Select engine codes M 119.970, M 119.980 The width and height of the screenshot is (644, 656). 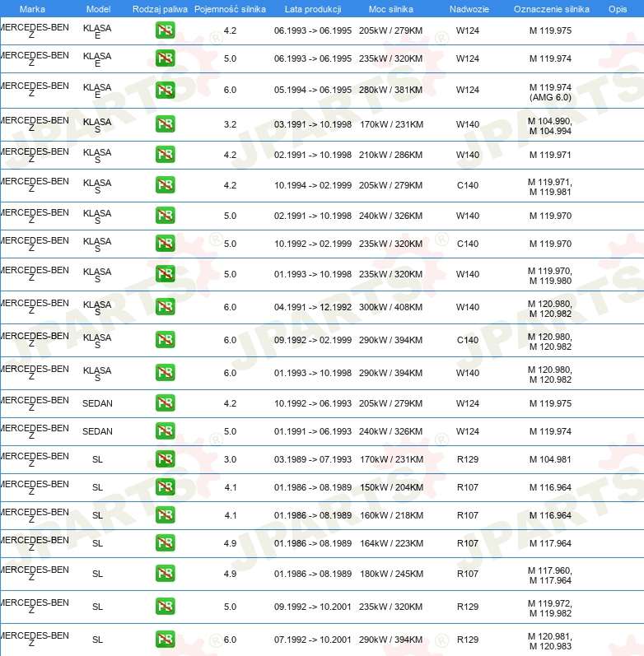[x=550, y=276]
